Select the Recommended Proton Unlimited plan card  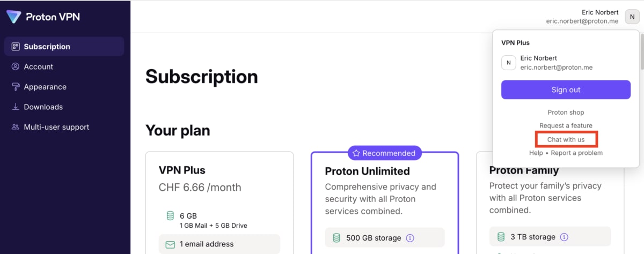[x=384, y=204]
